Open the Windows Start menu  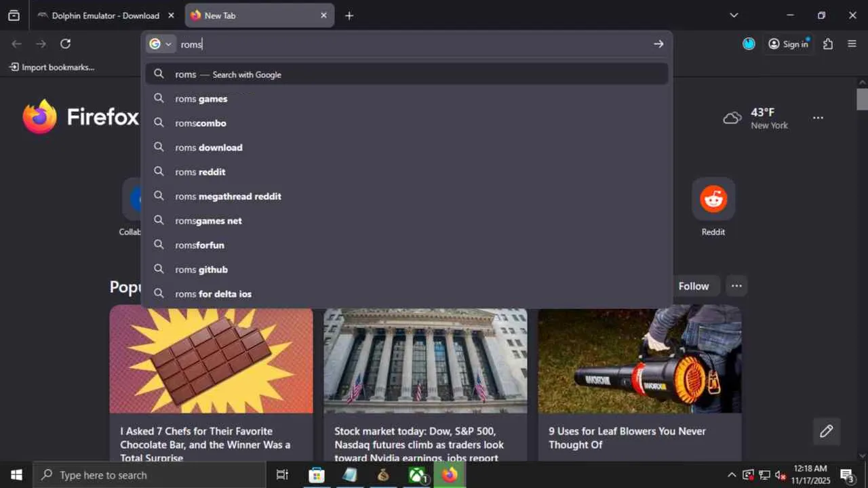tap(16, 475)
